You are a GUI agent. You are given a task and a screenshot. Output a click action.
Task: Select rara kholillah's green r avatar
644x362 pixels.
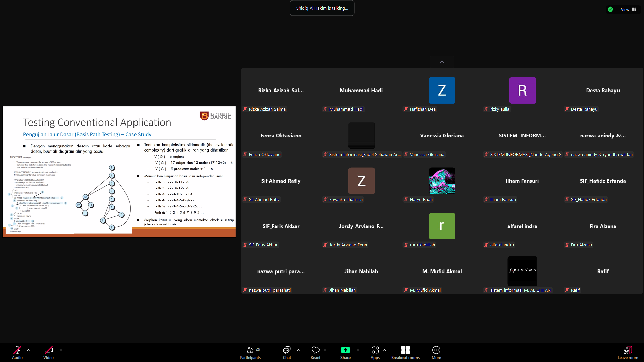[x=442, y=226]
